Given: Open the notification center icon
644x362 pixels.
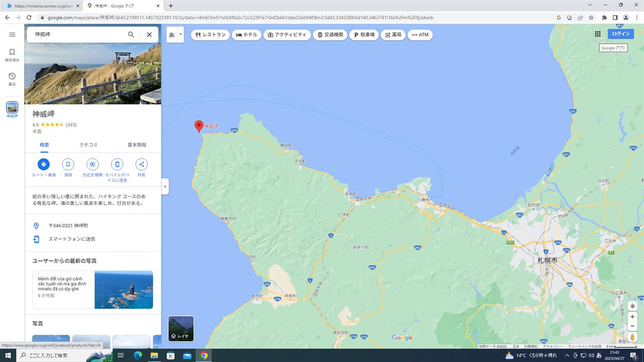Looking at the screenshot, I should [634, 355].
